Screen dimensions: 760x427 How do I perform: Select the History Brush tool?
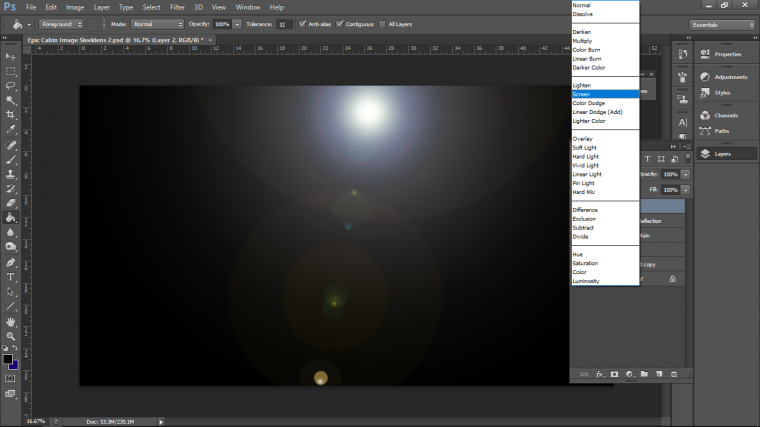tap(11, 189)
